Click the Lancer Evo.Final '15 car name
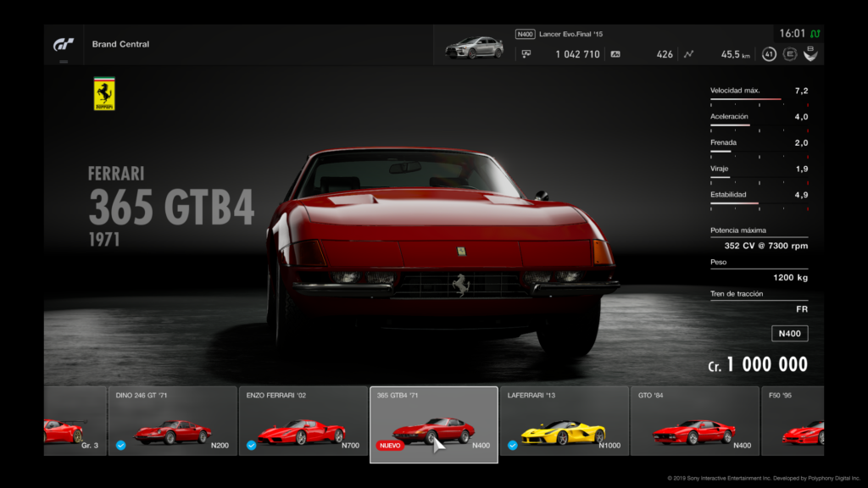The width and height of the screenshot is (868, 488). [570, 34]
